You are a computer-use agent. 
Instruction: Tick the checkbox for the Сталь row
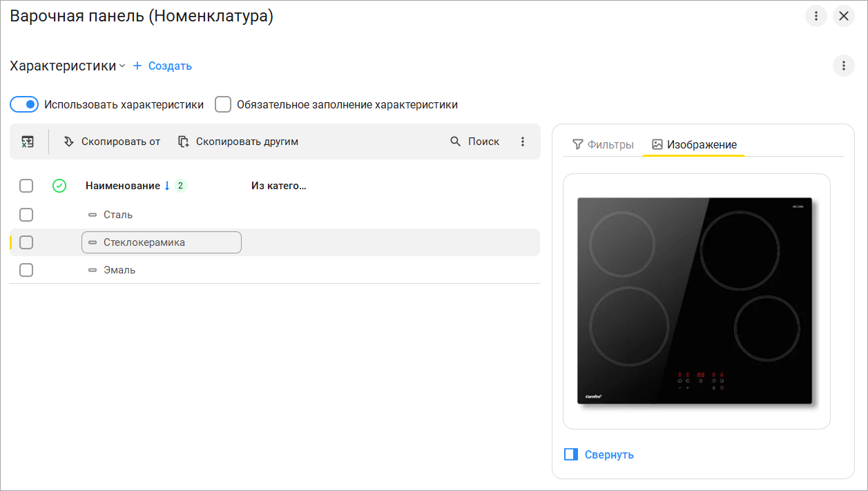coord(26,215)
